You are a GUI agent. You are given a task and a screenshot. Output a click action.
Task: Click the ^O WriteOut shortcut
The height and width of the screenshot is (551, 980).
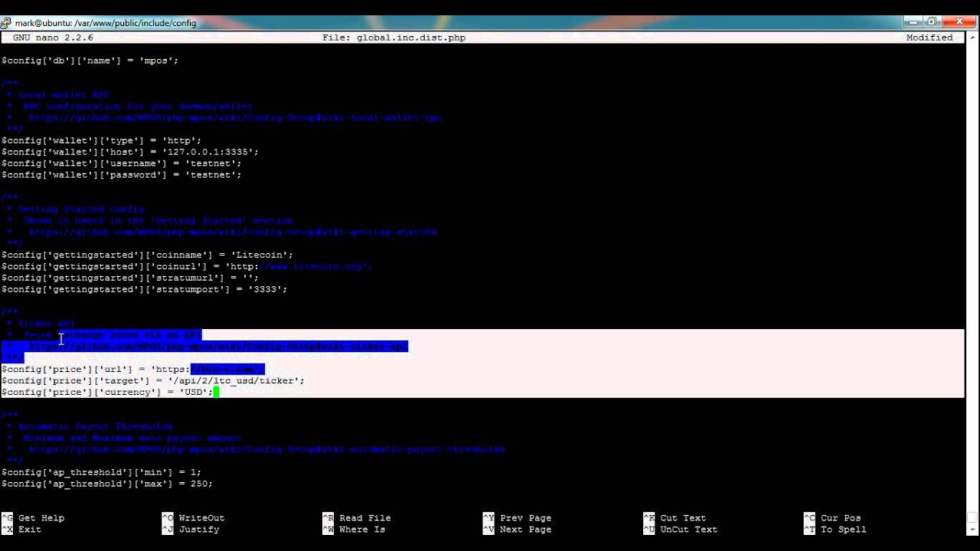point(193,518)
